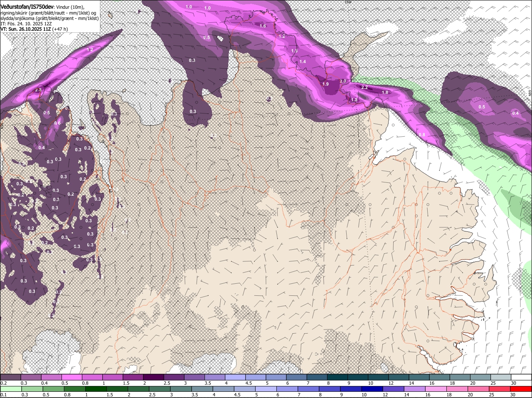Click bottom legend swatch between 0.8 and 1
Viewport: 532px width, 398px height.
point(74,389)
